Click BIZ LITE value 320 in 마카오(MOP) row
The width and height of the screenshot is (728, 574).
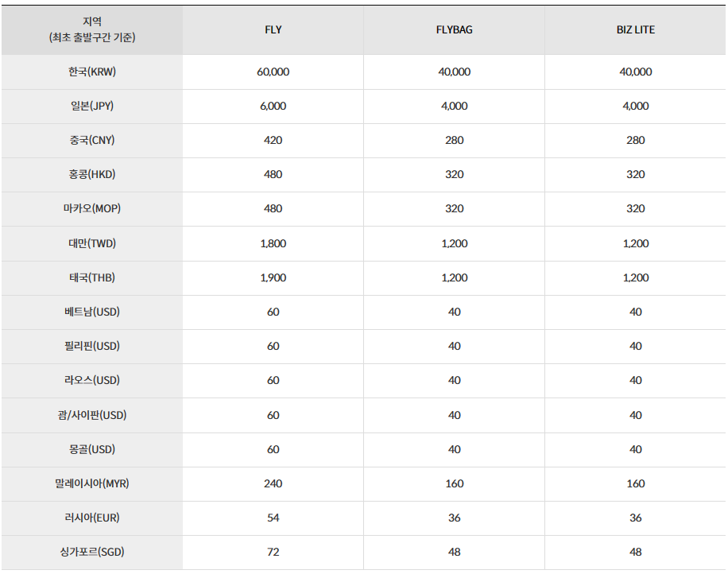(636, 208)
